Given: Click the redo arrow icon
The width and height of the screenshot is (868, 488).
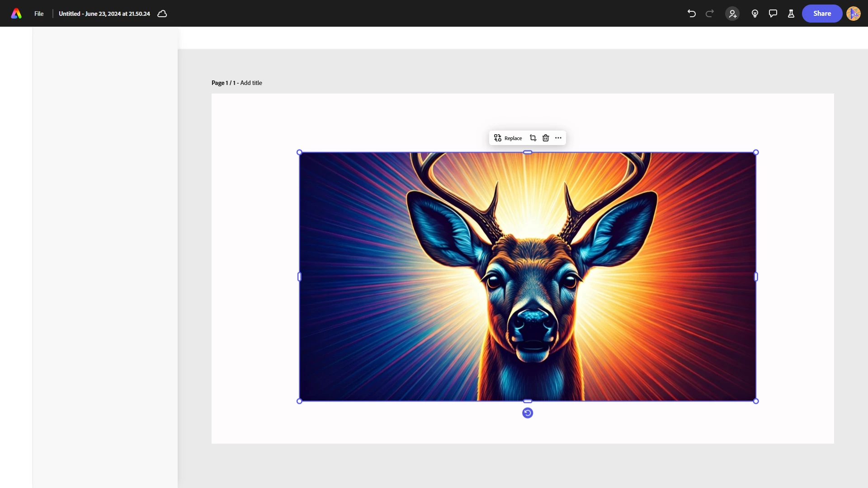Looking at the screenshot, I should [710, 14].
